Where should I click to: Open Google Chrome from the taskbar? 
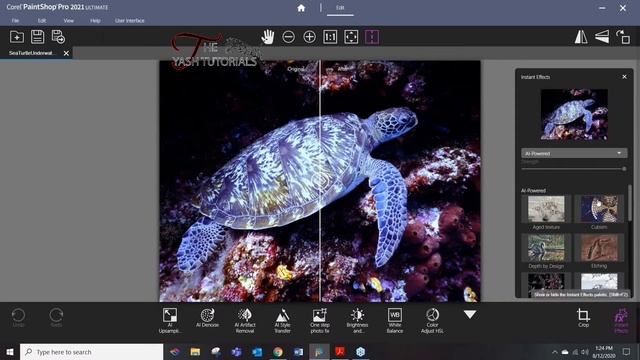pos(278,352)
